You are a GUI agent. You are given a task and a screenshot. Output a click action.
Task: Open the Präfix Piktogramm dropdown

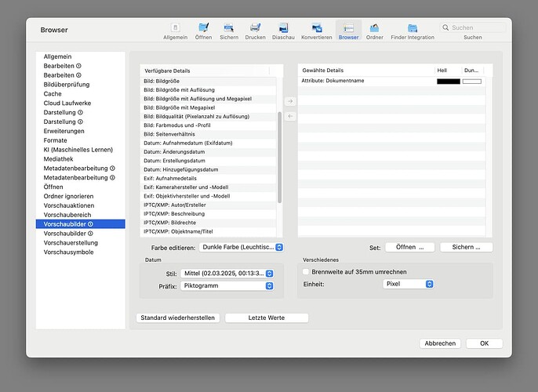point(227,285)
